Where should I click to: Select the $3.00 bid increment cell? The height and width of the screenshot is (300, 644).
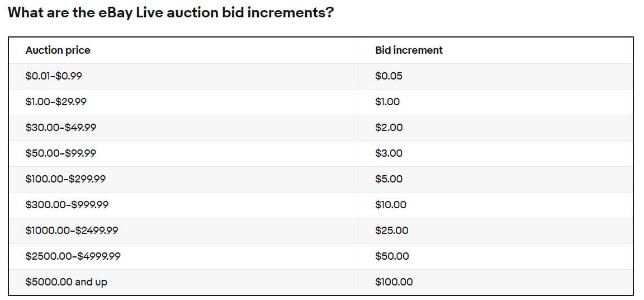pyautogui.click(x=389, y=153)
